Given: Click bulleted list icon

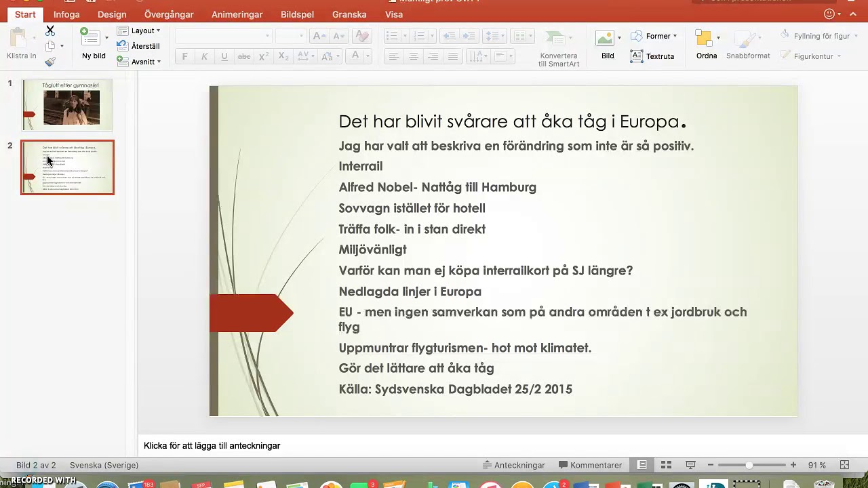Looking at the screenshot, I should click(x=392, y=36).
